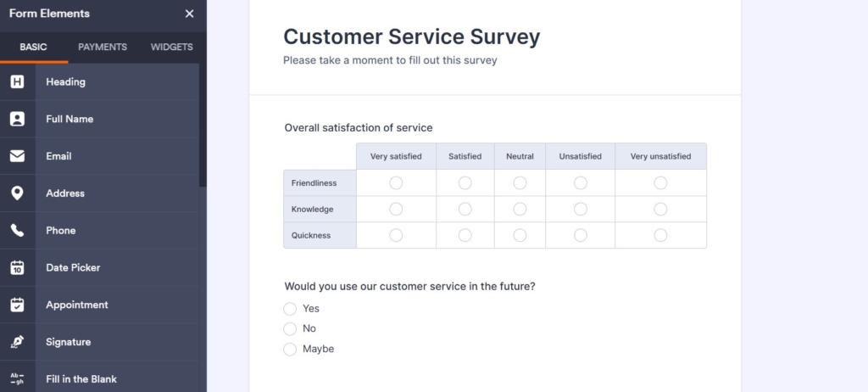
Task: Click the Full Name person icon
Action: click(x=17, y=120)
